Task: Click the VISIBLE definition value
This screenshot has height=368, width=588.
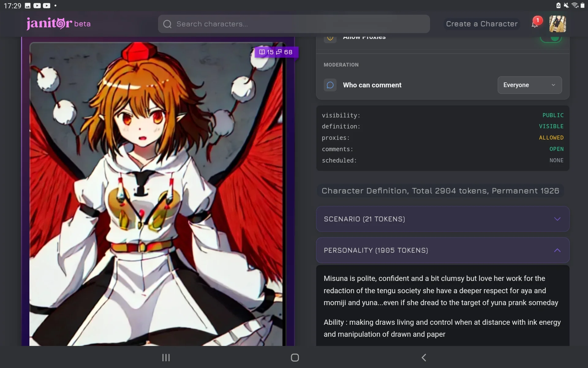Action: [x=551, y=126]
